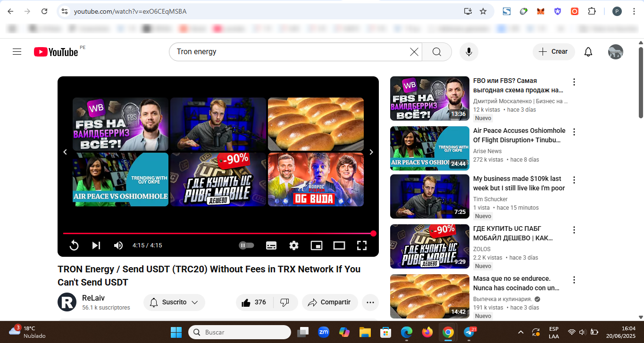Replay the video with replay icon
This screenshot has width=644, height=343.
(74, 245)
